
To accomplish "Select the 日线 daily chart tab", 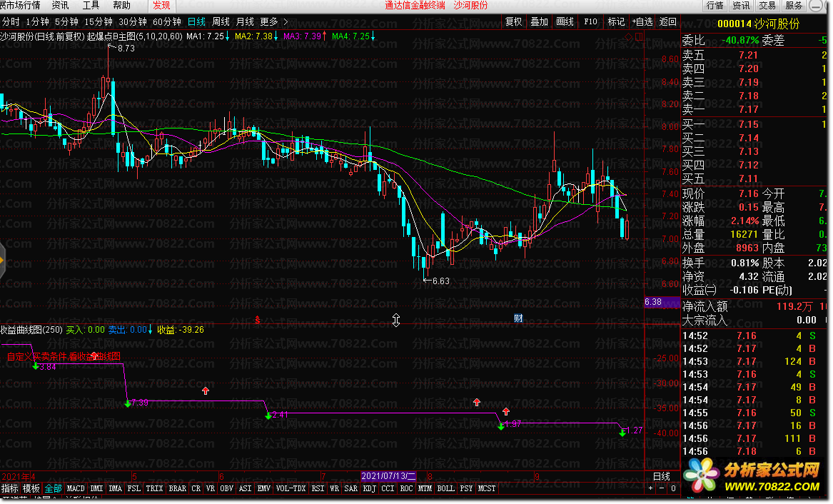I will coord(196,22).
